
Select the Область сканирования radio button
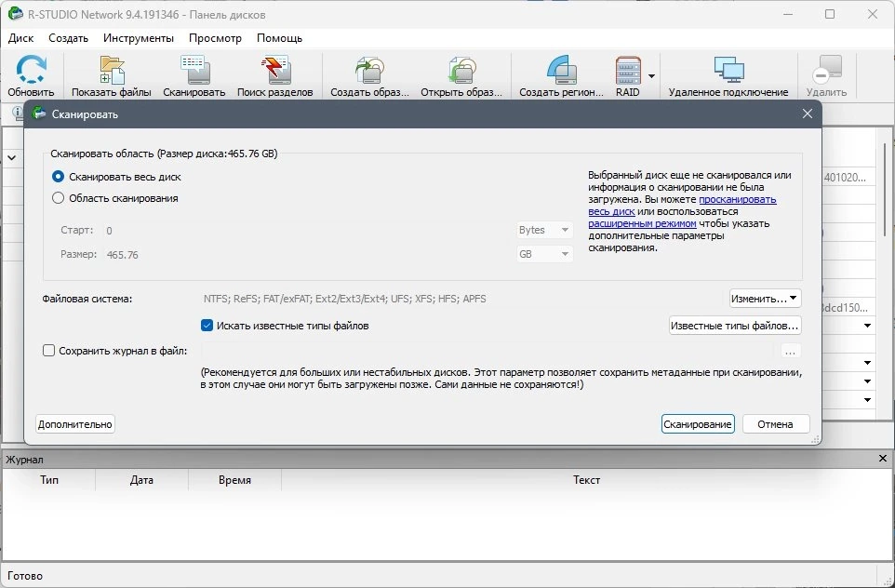point(58,198)
